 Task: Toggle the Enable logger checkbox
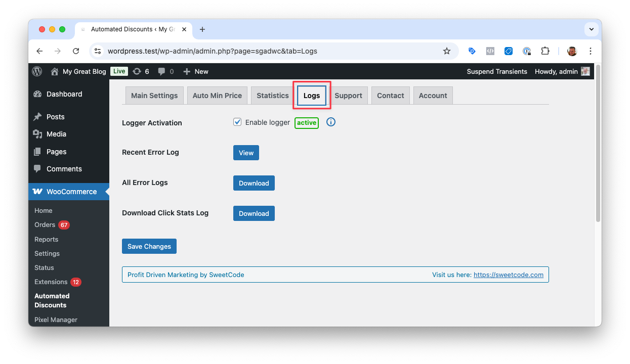[x=237, y=122]
